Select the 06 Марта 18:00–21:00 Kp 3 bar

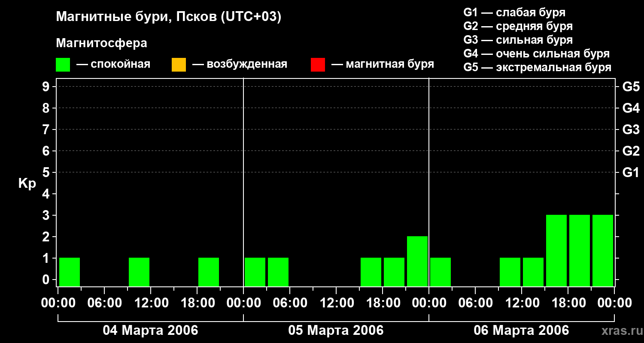click(x=580, y=250)
